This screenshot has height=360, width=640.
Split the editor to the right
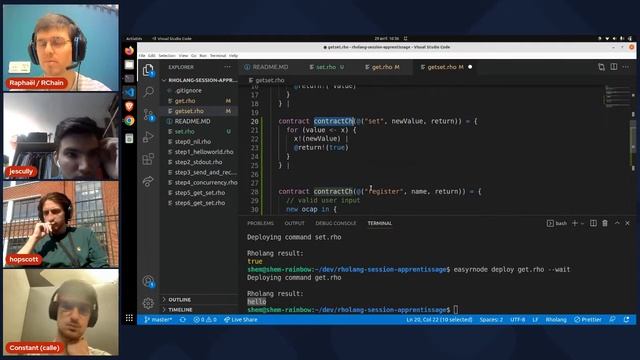tap(614, 67)
